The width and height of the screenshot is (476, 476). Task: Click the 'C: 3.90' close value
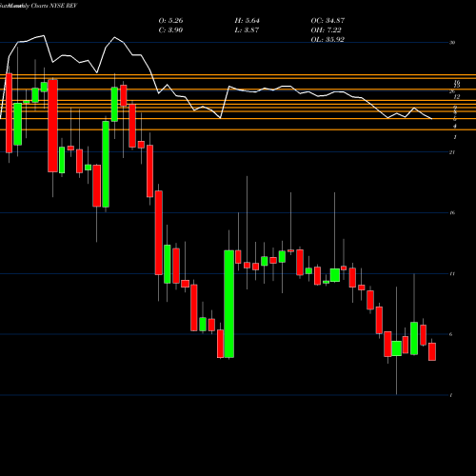pyautogui.click(x=170, y=30)
